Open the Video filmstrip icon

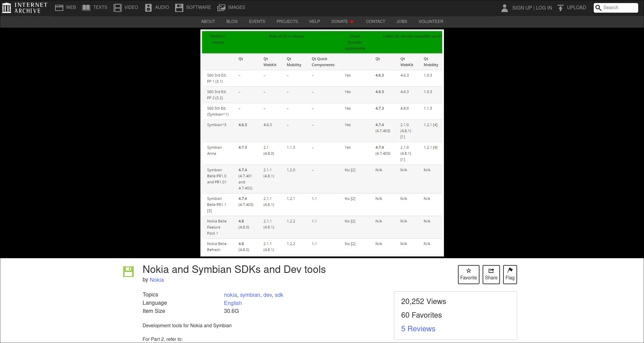tap(118, 8)
